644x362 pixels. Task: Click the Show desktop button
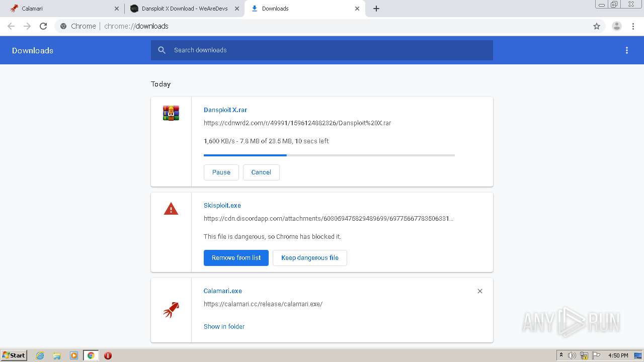638,355
